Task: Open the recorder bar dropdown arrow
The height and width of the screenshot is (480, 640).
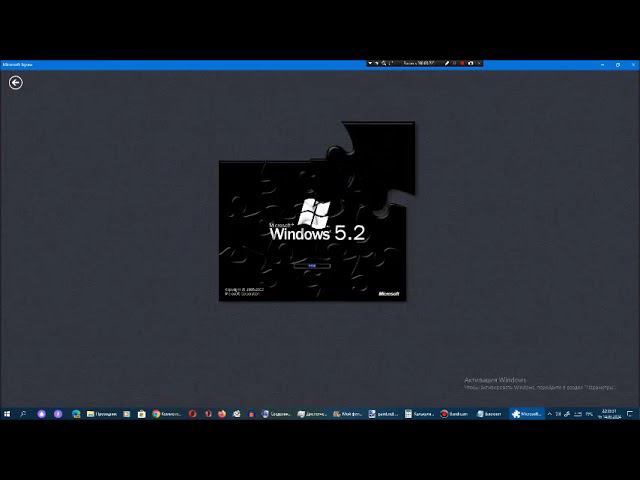Action: tap(370, 63)
